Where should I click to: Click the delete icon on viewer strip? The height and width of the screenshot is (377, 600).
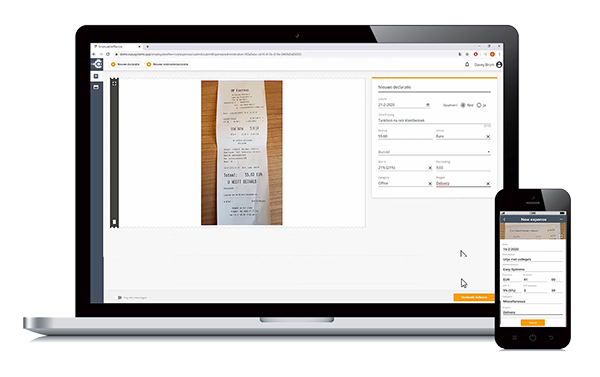(114, 222)
